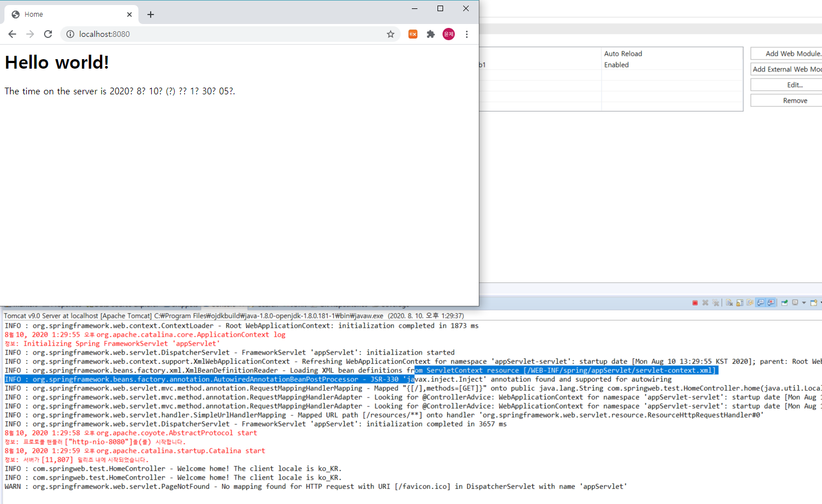Click the highlighted servlet-context.xml resource text
Screen dimensions: 822x504
pos(566,371)
